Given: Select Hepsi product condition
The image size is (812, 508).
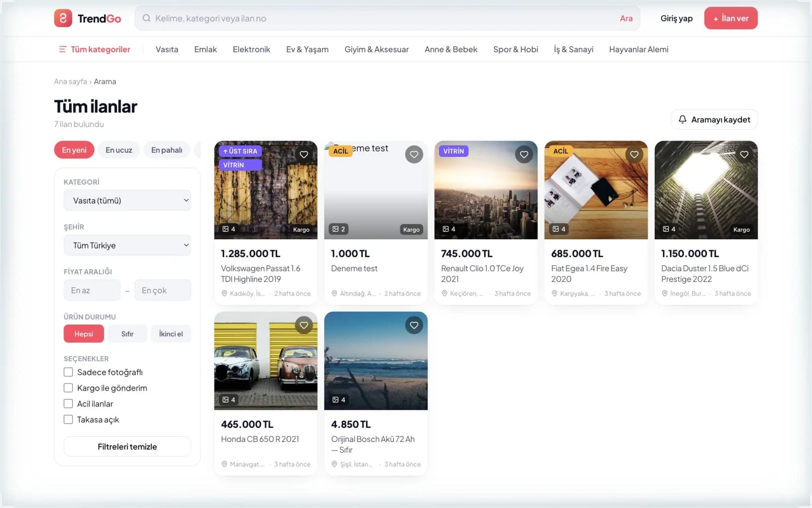Looking at the screenshot, I should click(84, 334).
